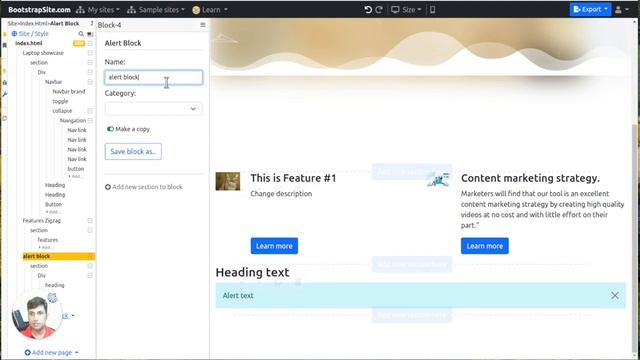Click Add new section to block

144,187
